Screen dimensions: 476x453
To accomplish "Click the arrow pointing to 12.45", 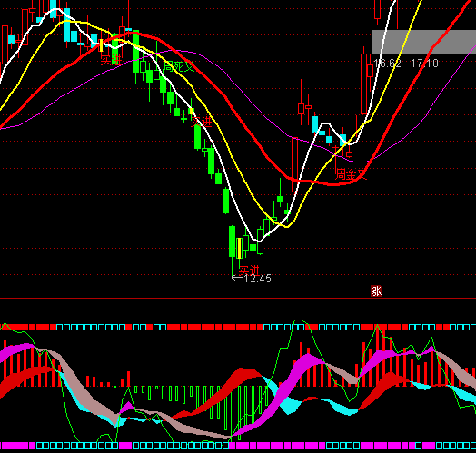I will point(237,277).
